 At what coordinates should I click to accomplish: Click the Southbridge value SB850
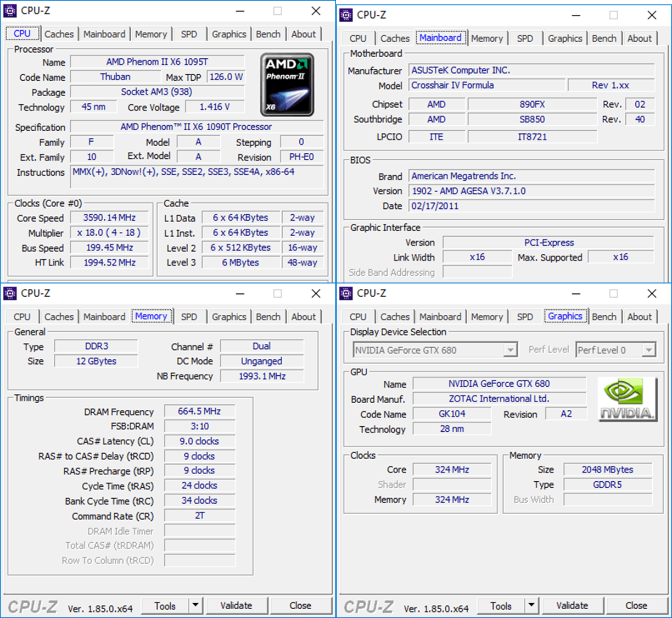point(532,119)
